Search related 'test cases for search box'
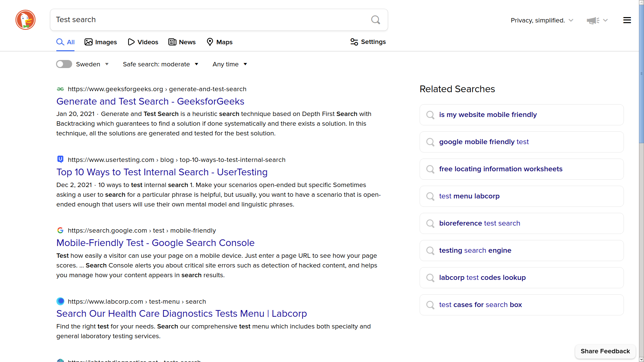644x362 pixels. 522,305
